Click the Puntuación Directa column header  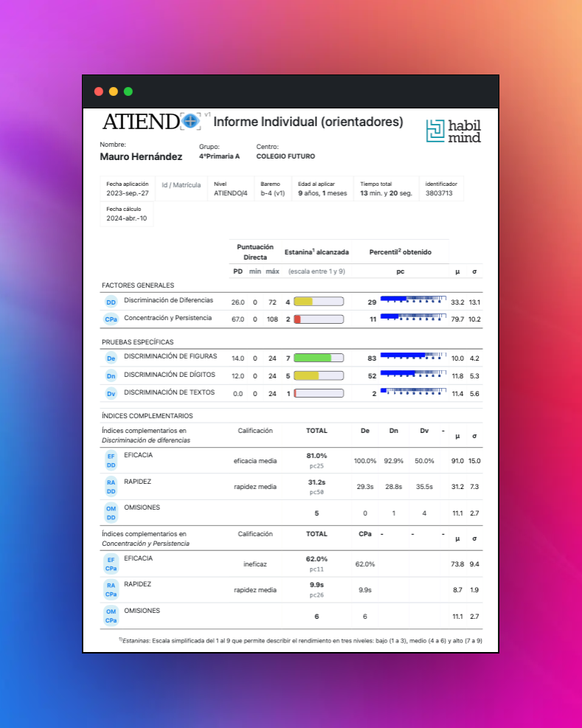255,252
